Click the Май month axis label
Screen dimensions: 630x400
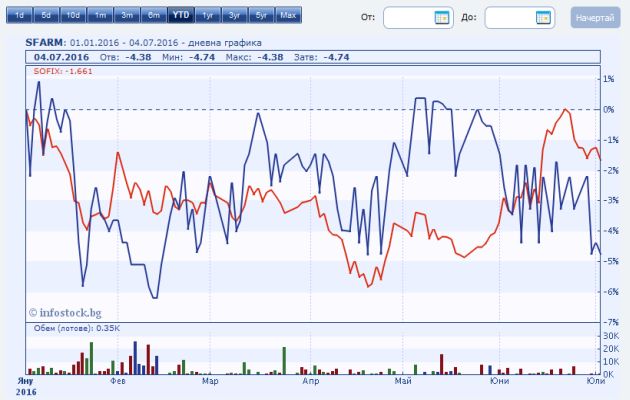pos(403,380)
